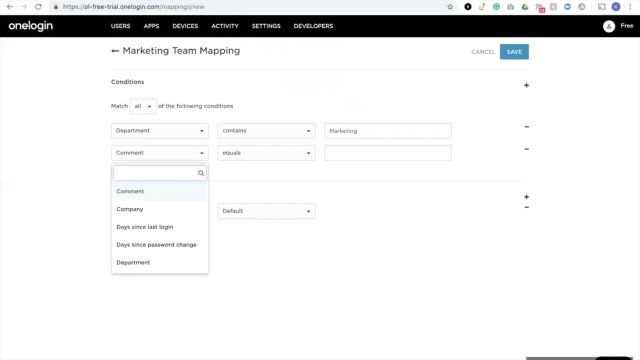
Task: Click the empty value field in Comment row
Action: coord(388,153)
